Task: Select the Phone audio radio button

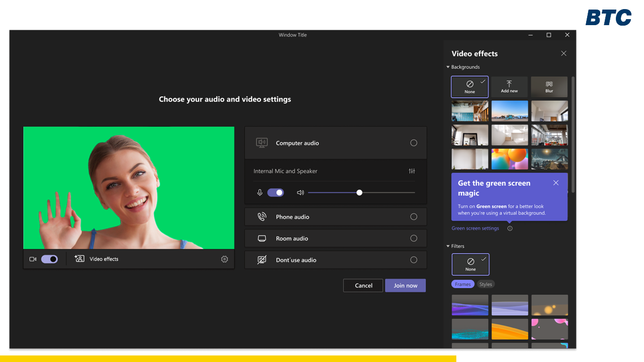Action: tap(414, 217)
